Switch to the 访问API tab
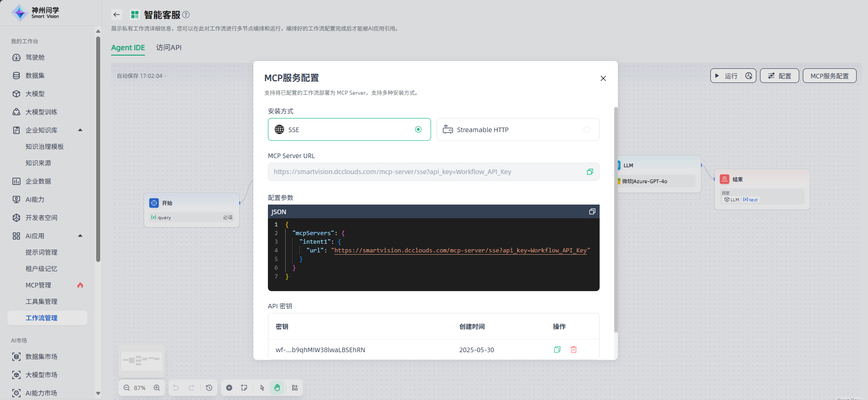 169,48
